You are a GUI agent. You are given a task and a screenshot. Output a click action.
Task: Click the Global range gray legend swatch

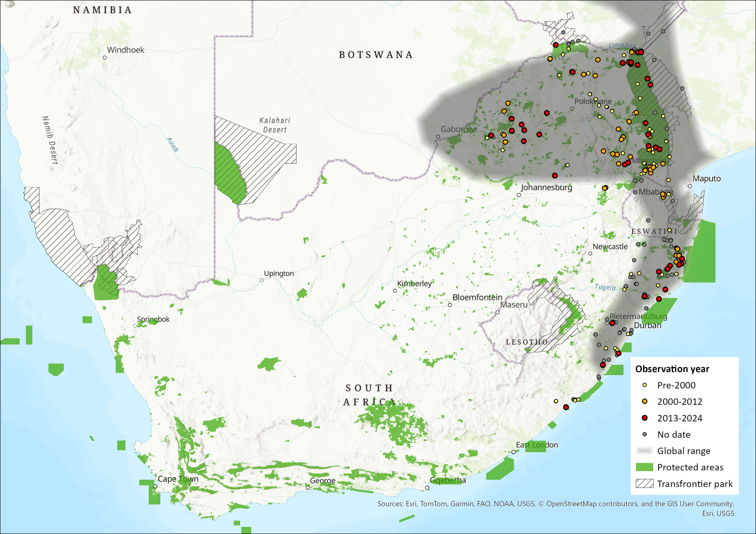tap(644, 450)
